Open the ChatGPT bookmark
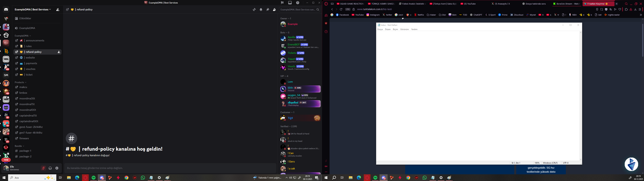644x181 pixels. pos(476,15)
